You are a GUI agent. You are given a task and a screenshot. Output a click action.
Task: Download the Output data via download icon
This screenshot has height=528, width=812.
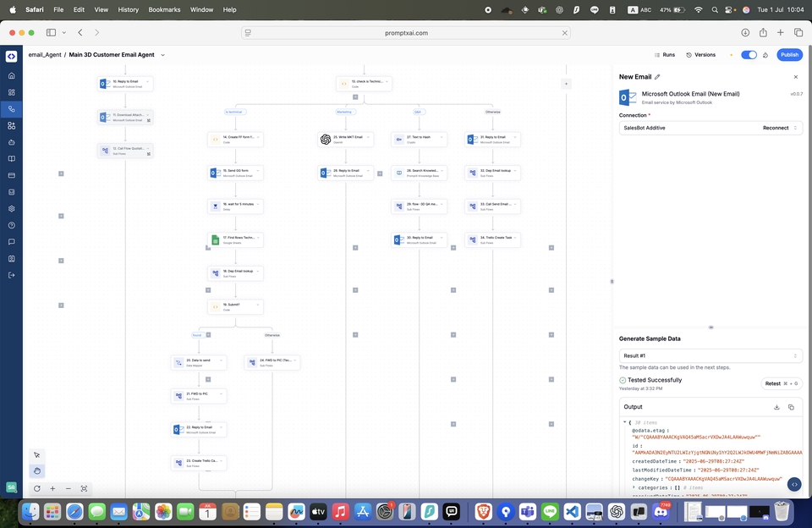click(776, 407)
